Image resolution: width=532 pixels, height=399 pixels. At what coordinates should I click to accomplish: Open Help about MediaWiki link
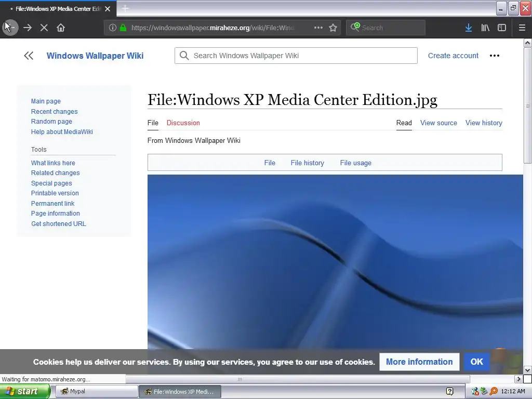click(62, 131)
